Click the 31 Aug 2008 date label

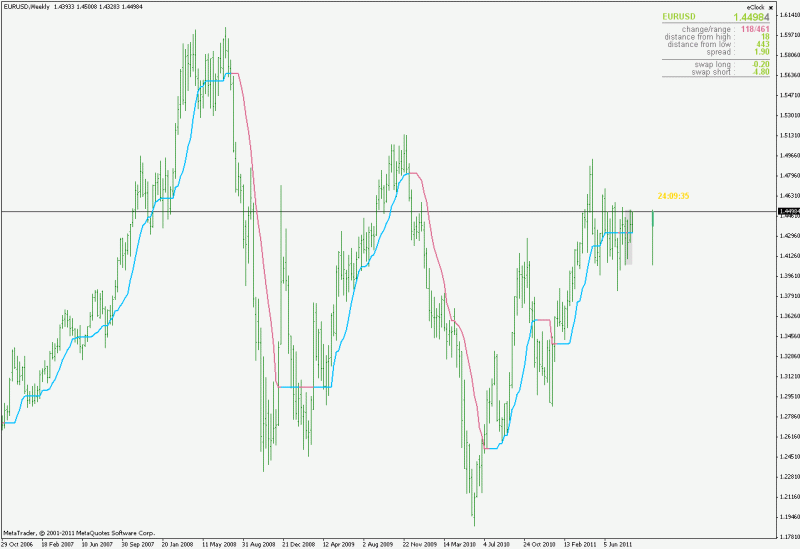[x=258, y=544]
